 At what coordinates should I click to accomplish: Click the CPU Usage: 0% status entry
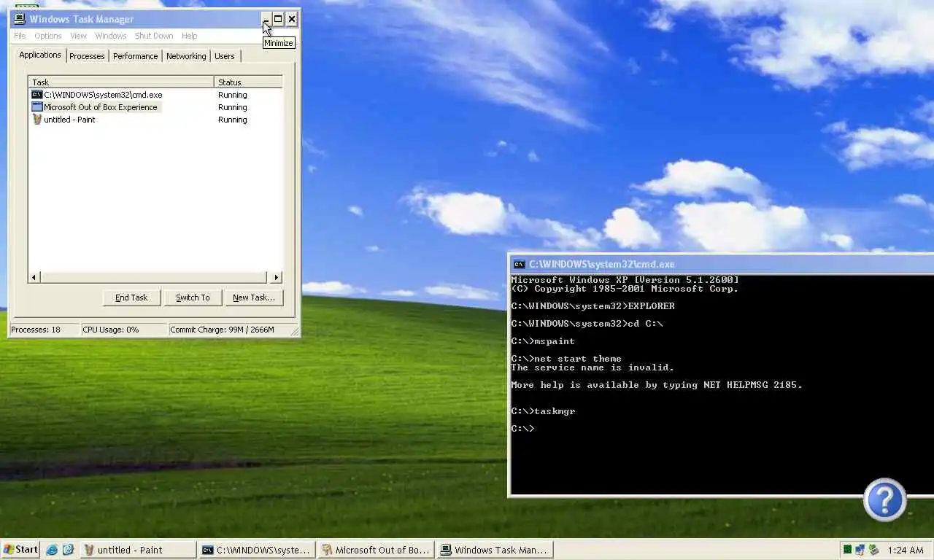[x=124, y=330]
